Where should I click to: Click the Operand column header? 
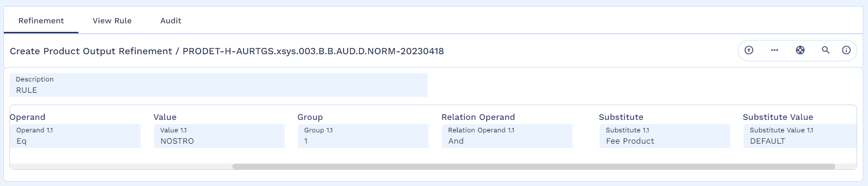pyautogui.click(x=28, y=117)
